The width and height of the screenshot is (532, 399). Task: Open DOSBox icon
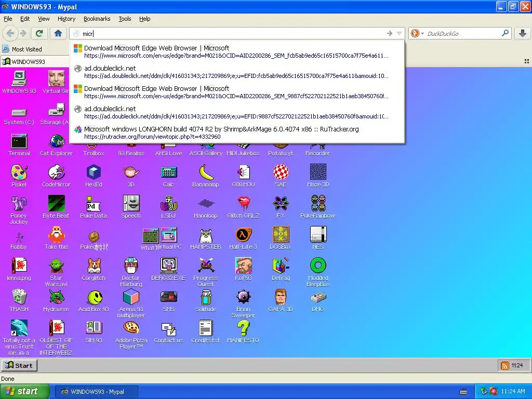pos(281,238)
